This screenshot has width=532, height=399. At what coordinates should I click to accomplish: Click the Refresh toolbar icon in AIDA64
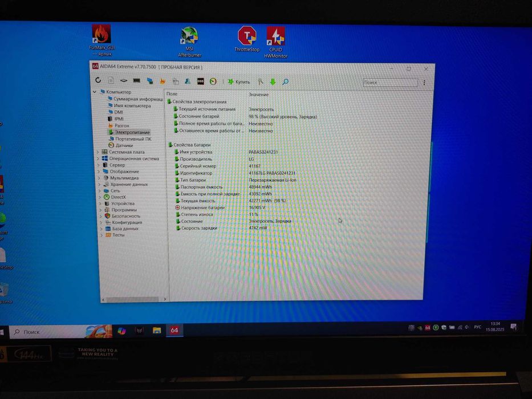[98, 80]
